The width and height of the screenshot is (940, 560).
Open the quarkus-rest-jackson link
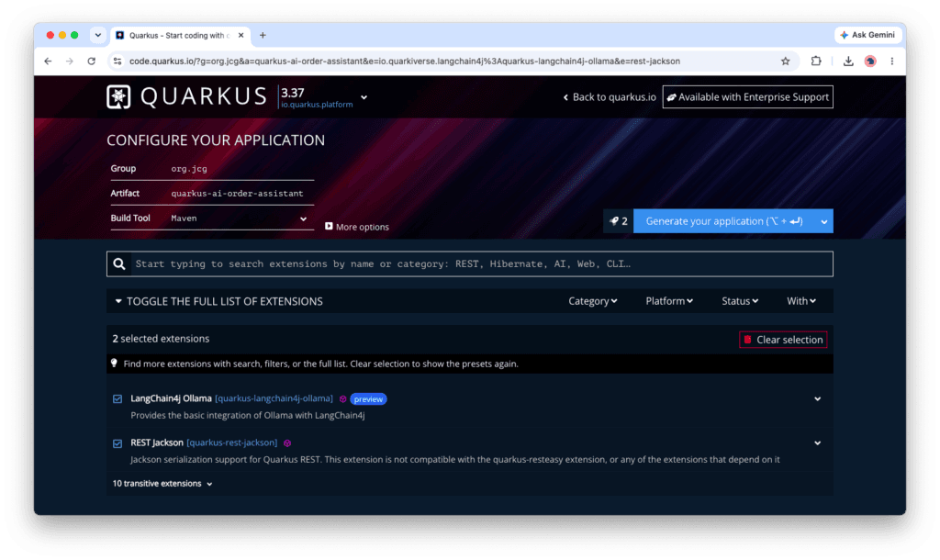point(232,443)
